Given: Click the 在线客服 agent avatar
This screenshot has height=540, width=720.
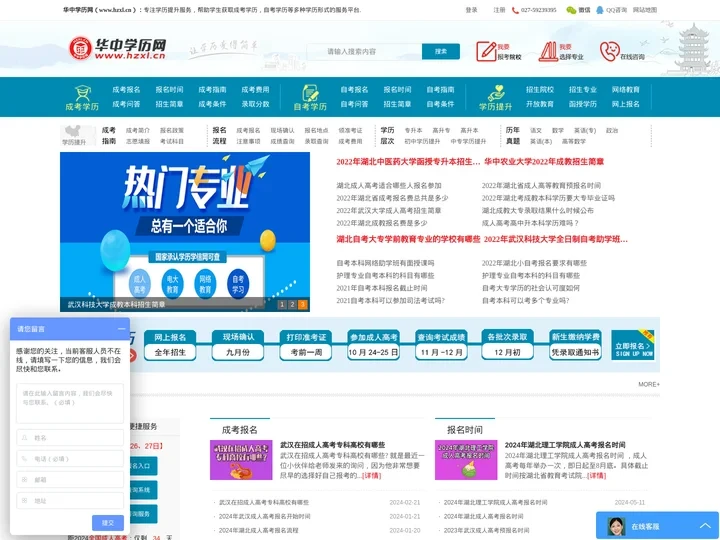Looking at the screenshot, I should click(x=616, y=526).
